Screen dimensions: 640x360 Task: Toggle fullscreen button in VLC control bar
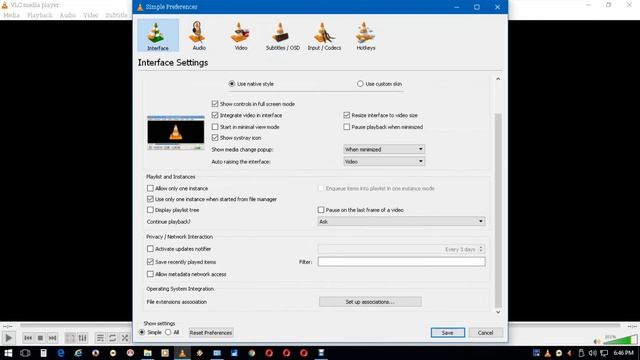[70, 338]
